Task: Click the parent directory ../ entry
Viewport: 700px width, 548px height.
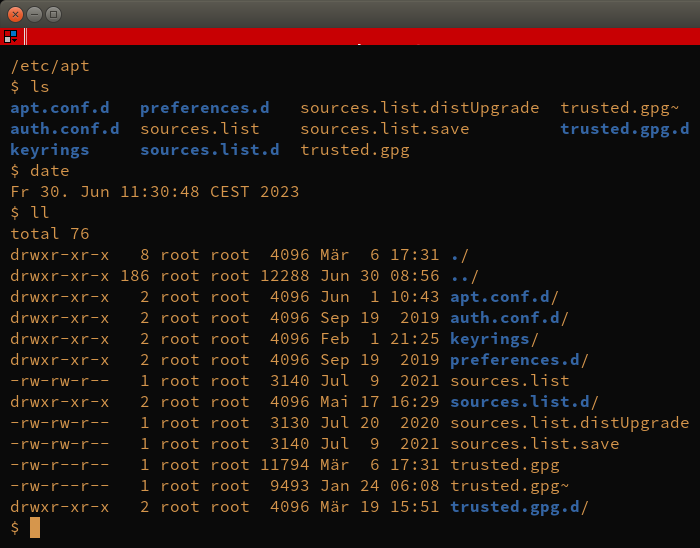Action: (x=464, y=276)
